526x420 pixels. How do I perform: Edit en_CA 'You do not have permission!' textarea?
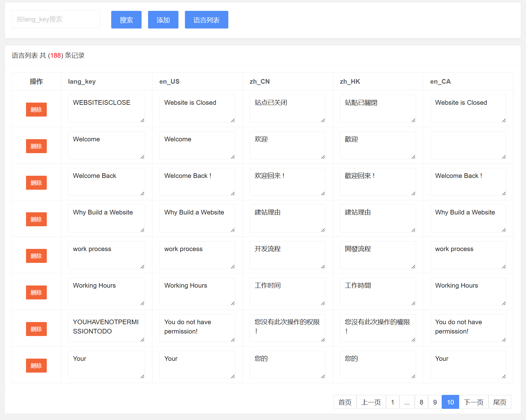pyautogui.click(x=468, y=328)
